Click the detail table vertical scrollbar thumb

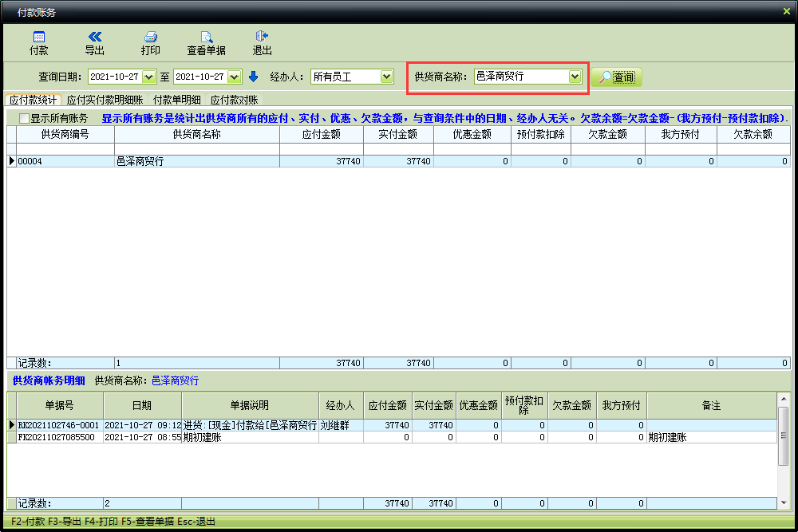click(x=784, y=435)
